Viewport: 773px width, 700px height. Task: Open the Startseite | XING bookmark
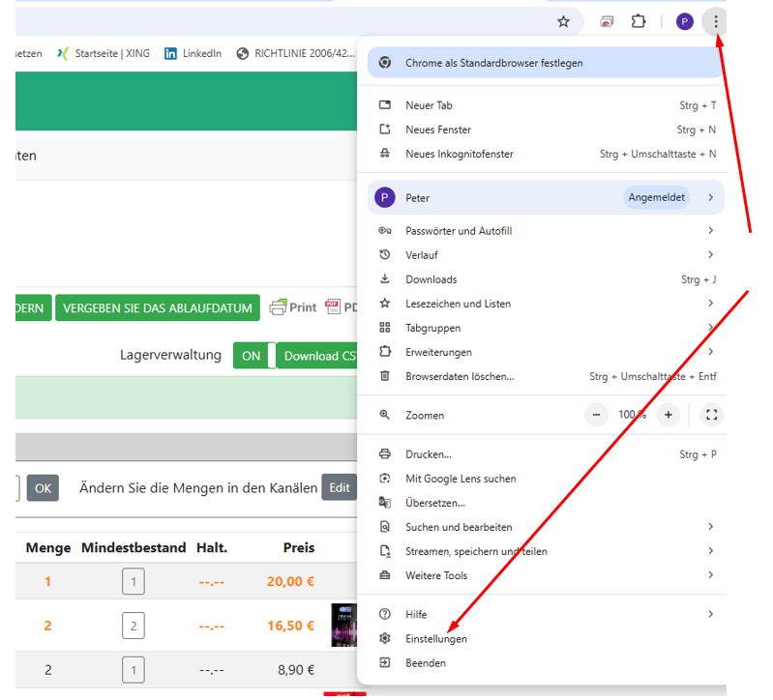104,53
